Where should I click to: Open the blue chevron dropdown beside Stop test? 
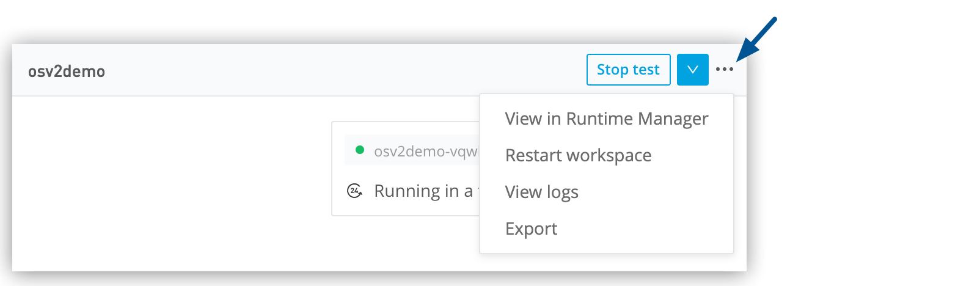click(692, 70)
